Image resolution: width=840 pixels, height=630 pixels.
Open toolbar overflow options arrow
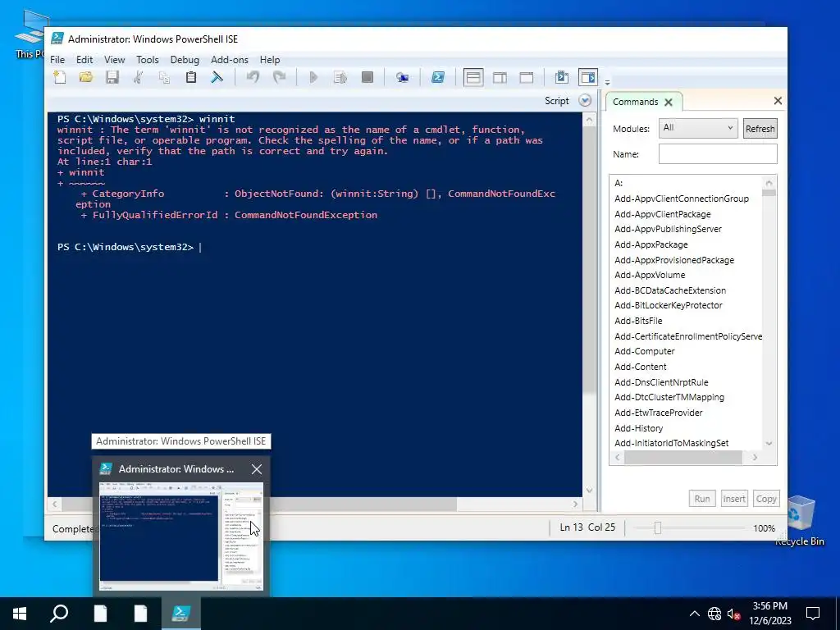click(608, 83)
